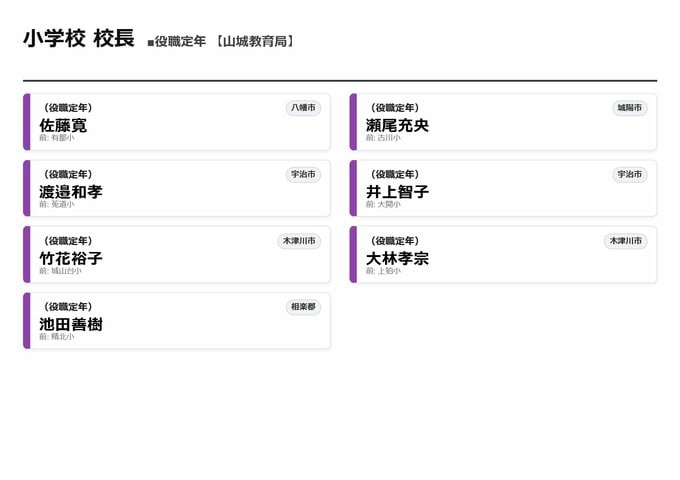Click the purple bar on 大林孝宗's card

coord(353,254)
